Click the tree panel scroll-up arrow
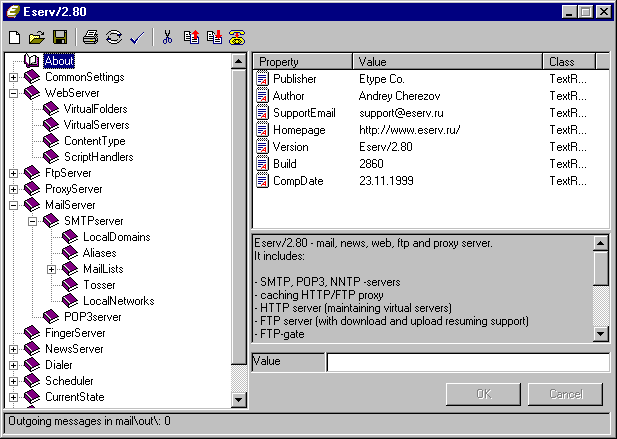 238,61
